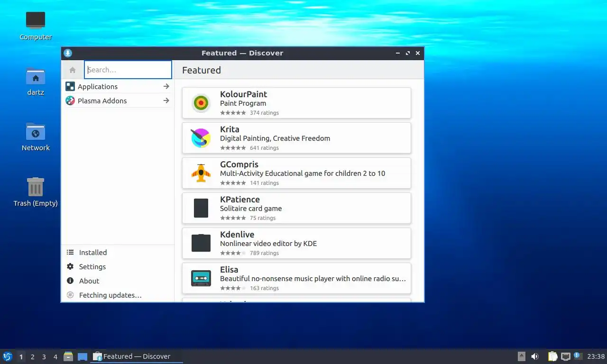Image resolution: width=607 pixels, height=364 pixels.
Task: Click the Kdenlive app icon
Action: (201, 243)
